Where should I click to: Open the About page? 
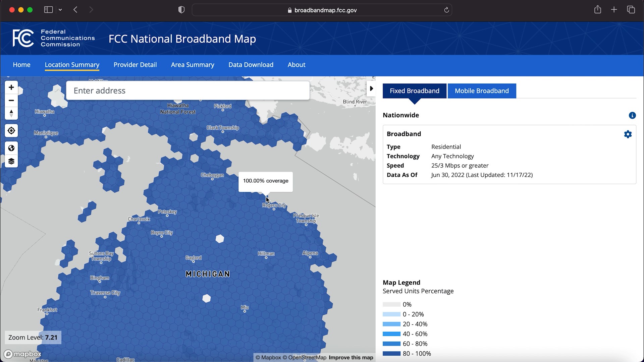296,65
